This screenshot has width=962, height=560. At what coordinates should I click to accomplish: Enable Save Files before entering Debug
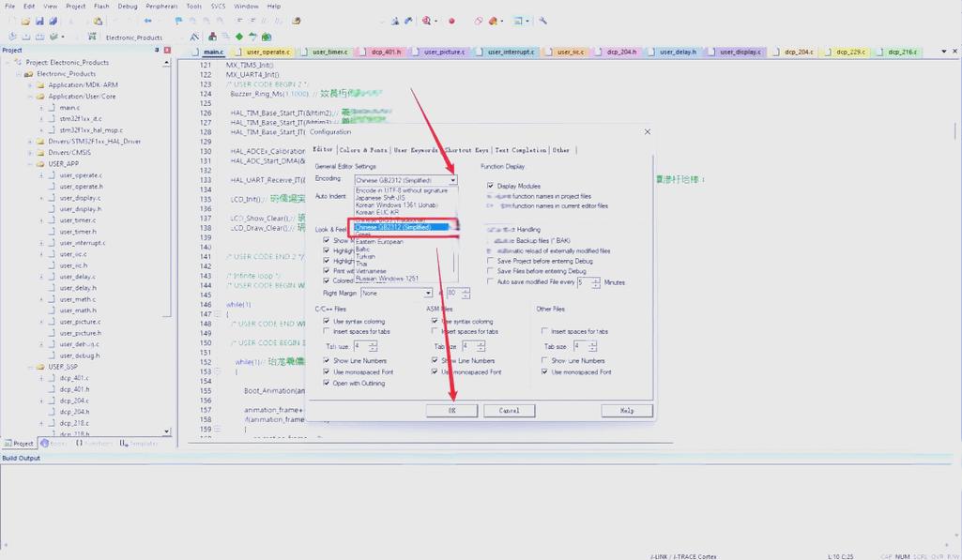pos(490,270)
